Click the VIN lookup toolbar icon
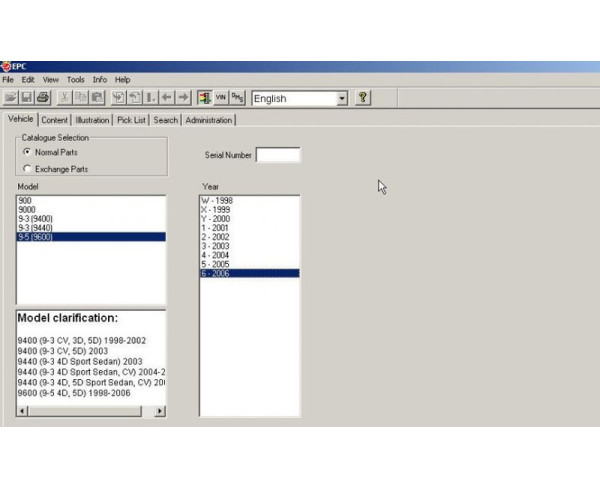 pyautogui.click(x=221, y=98)
